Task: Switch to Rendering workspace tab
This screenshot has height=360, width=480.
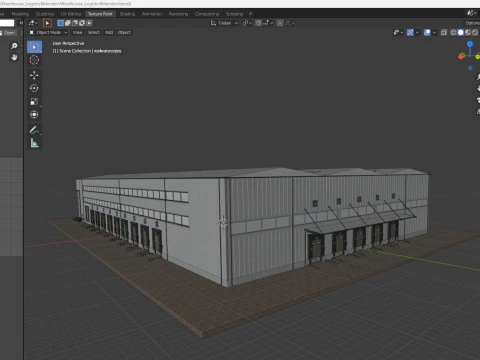Action: pyautogui.click(x=178, y=14)
